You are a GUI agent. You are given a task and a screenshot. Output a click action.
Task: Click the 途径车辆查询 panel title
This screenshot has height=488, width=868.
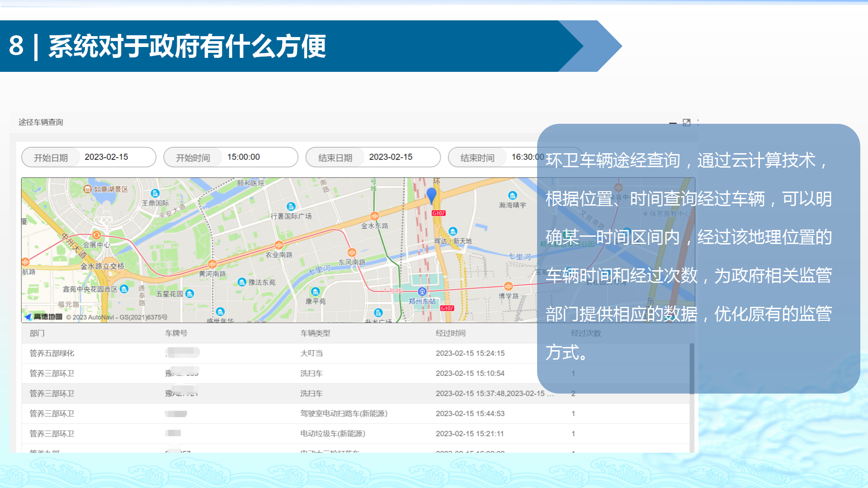[41, 122]
